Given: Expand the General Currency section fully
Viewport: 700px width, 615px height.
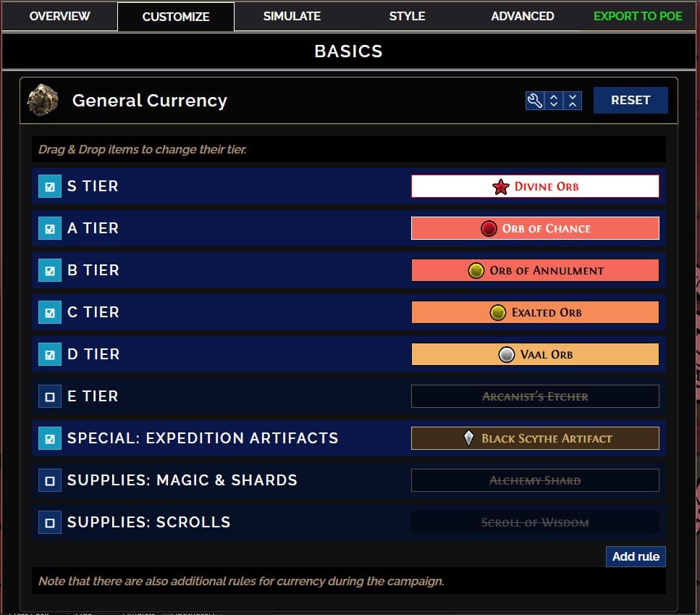Looking at the screenshot, I should coord(554,101).
